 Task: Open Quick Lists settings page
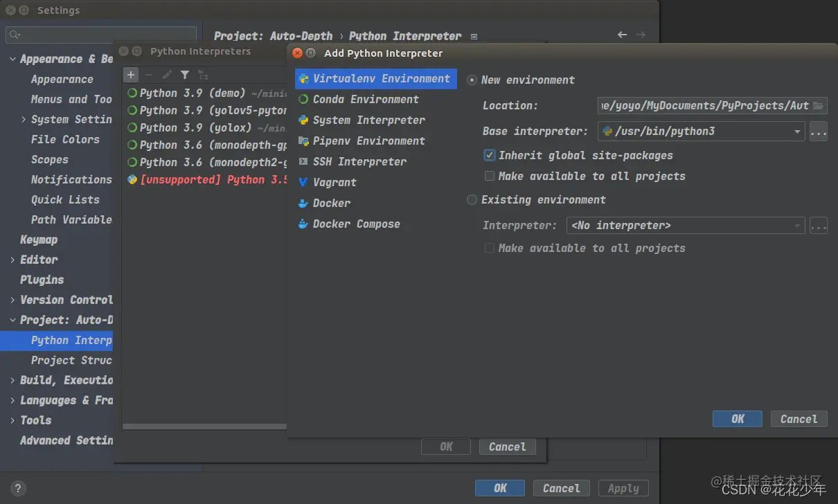pyautogui.click(x=65, y=199)
